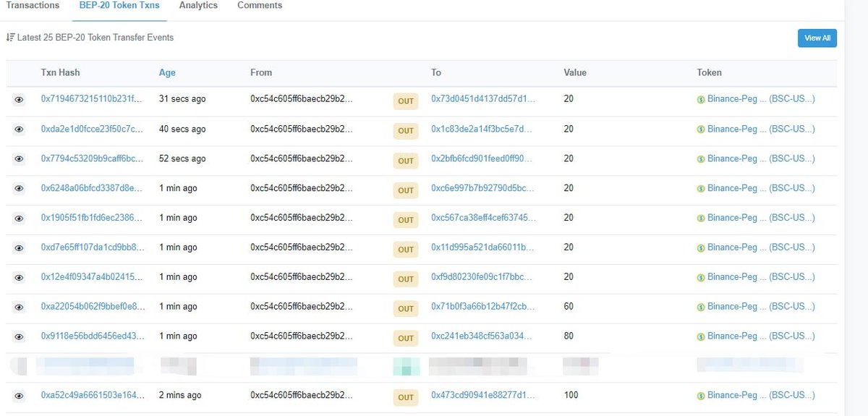868x416 pixels.
Task: Open txn hash 0xda2e1d0fcce23f50c7c
Action: (x=93, y=129)
